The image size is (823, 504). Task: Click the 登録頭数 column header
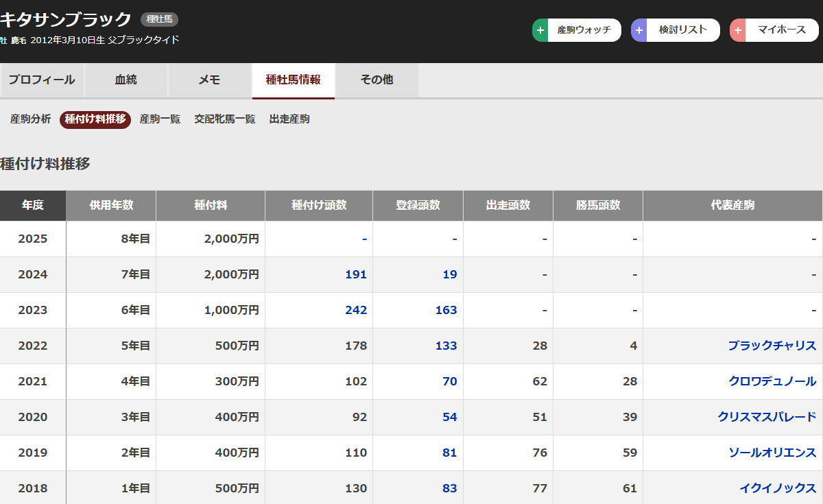418,206
